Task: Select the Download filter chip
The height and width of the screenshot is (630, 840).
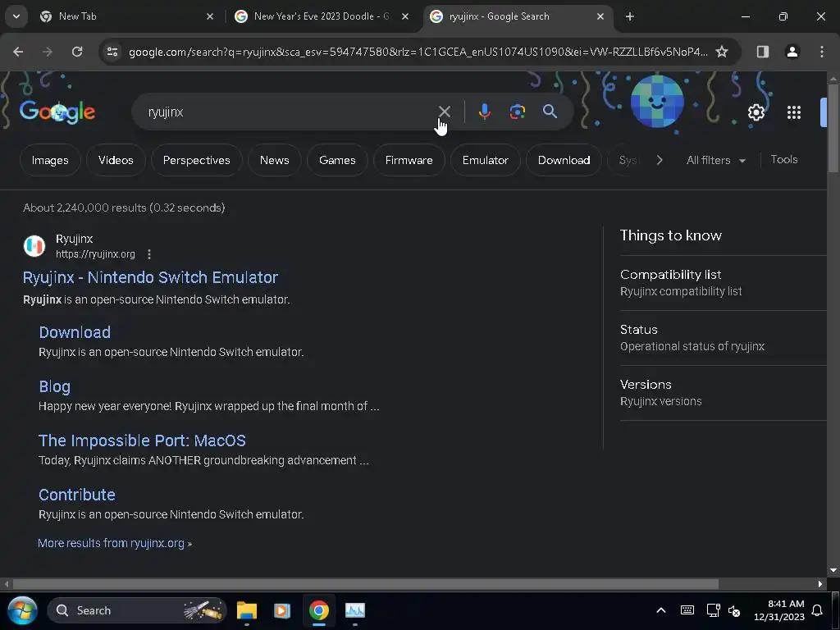Action: pos(564,160)
